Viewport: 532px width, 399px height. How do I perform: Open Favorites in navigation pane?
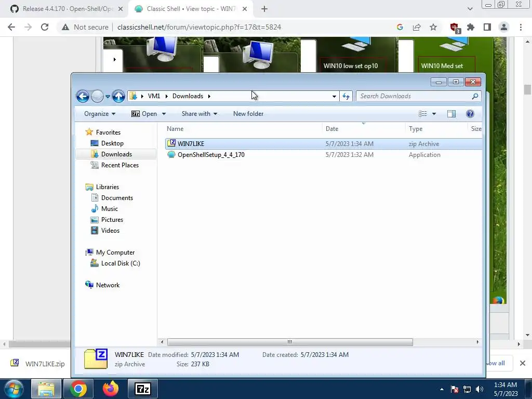click(108, 132)
